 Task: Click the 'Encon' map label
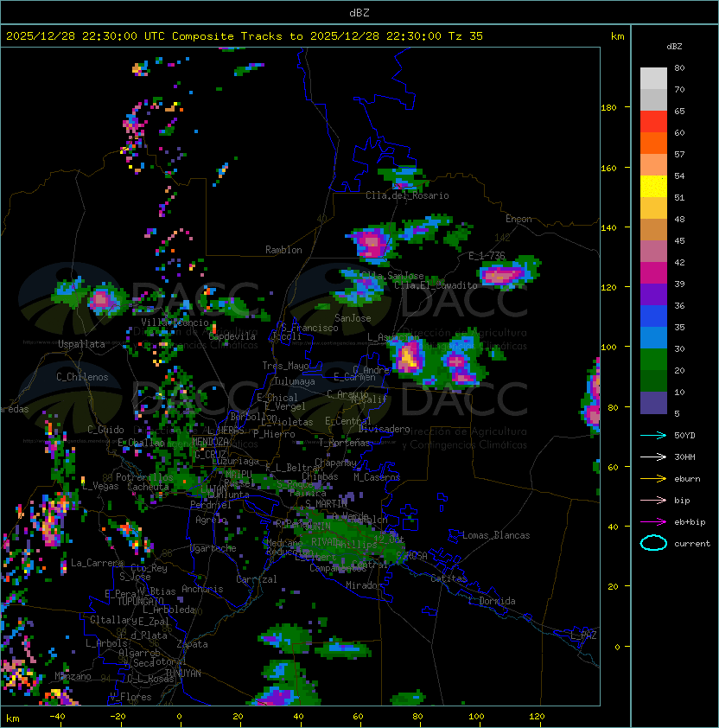coord(519,219)
